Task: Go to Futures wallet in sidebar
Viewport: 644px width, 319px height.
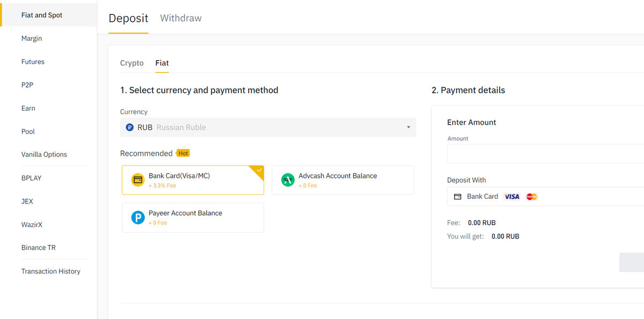Action: pyautogui.click(x=33, y=62)
